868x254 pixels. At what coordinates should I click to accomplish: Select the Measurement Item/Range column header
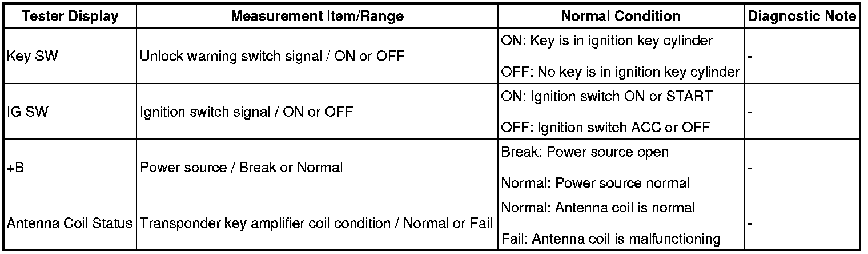[317, 16]
